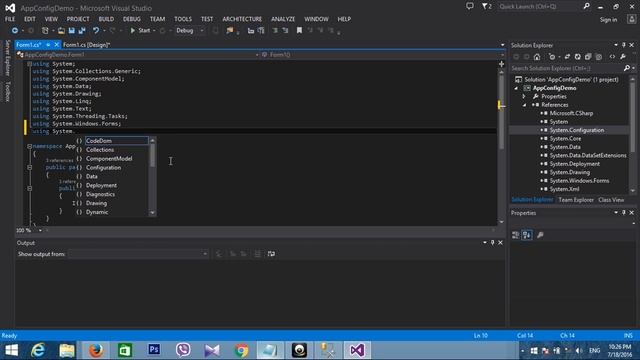The width and height of the screenshot is (640, 360).
Task: Click the Alphabetical sort icon in the Properties panel
Action: click(x=527, y=235)
